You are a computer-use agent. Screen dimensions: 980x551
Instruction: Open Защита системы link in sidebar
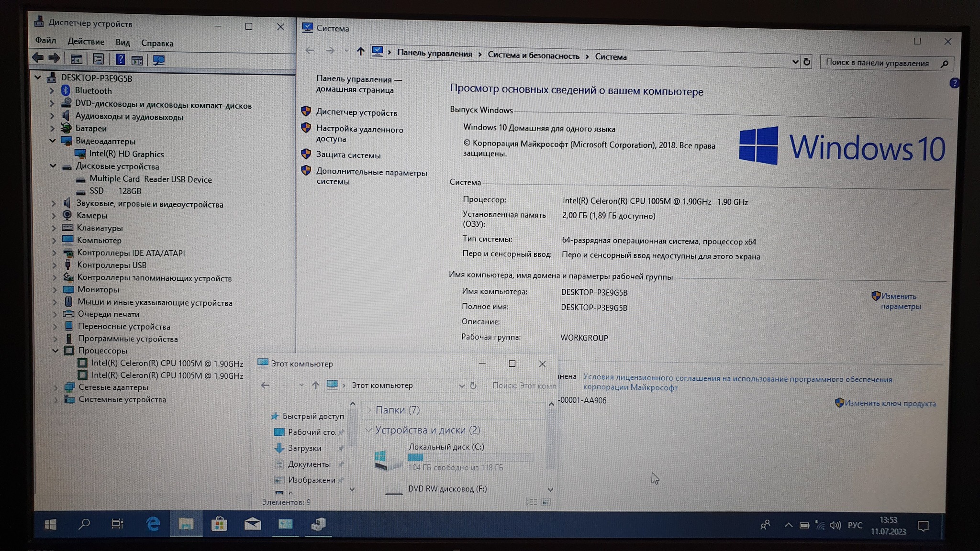[348, 155]
